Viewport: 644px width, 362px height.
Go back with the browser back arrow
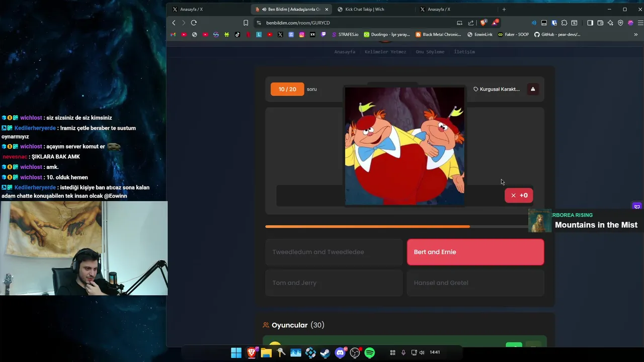click(174, 23)
